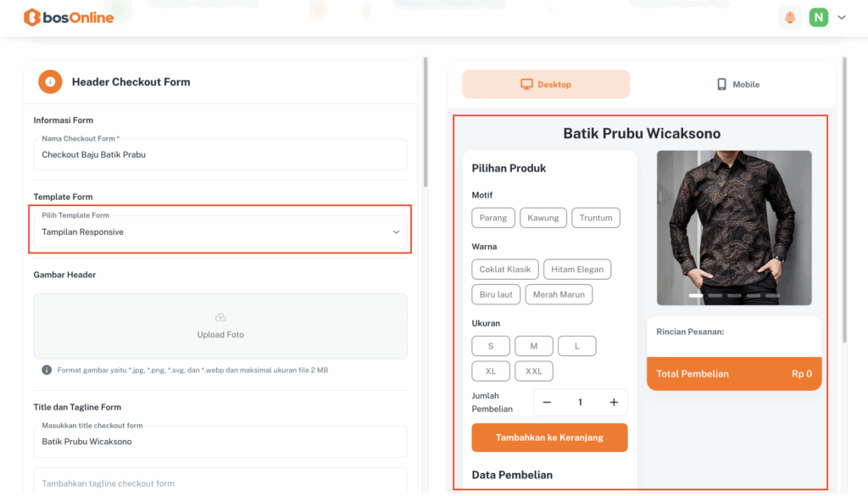The height and width of the screenshot is (496, 868).
Task: Click the orange info icon beside Header Checkout Form
Action: pyautogui.click(x=50, y=82)
